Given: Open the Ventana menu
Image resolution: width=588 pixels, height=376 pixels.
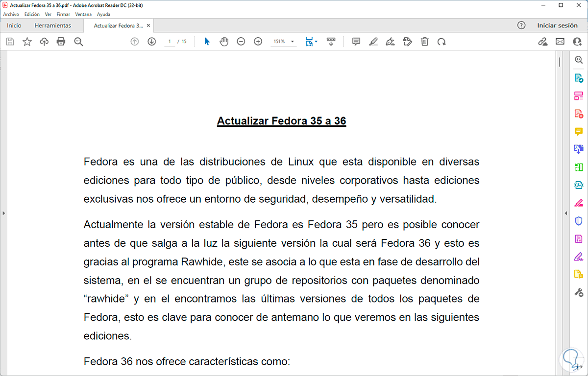Looking at the screenshot, I should pos(83,14).
